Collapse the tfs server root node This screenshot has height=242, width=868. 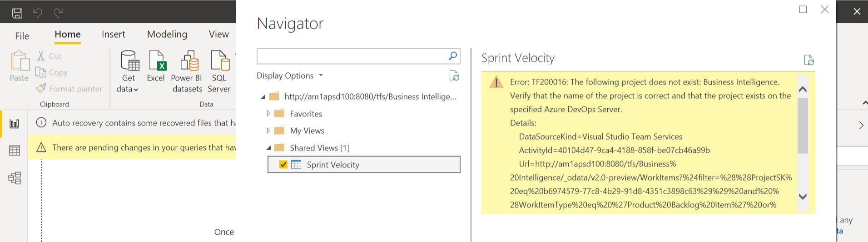pos(263,97)
